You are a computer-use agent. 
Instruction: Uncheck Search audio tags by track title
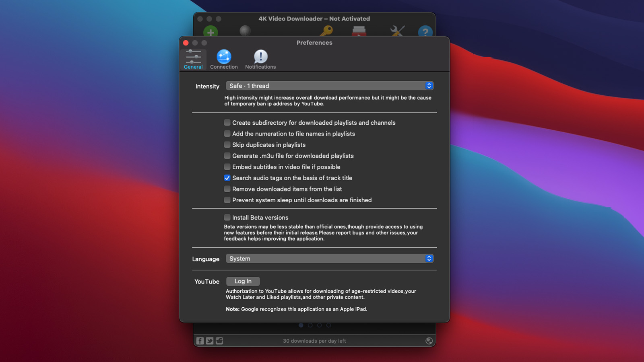(x=227, y=178)
